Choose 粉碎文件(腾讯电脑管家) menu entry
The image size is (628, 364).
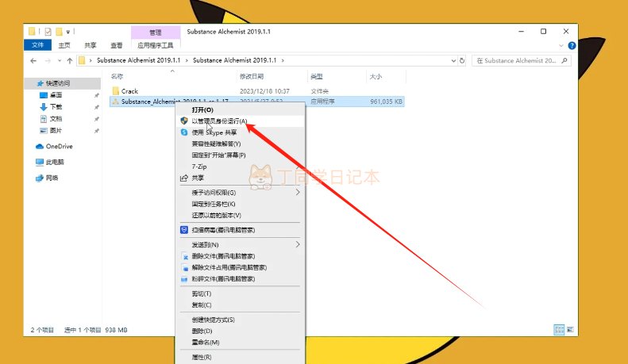pyautogui.click(x=241, y=279)
